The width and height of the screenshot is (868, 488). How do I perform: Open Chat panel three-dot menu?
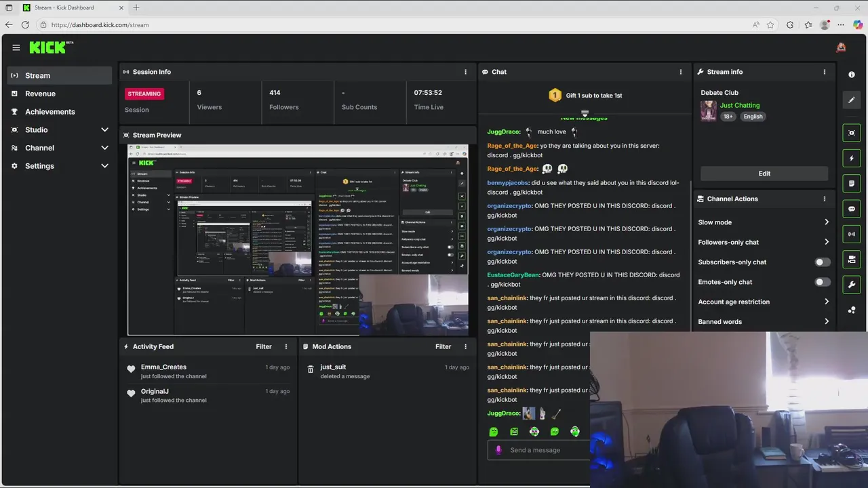pos(681,72)
